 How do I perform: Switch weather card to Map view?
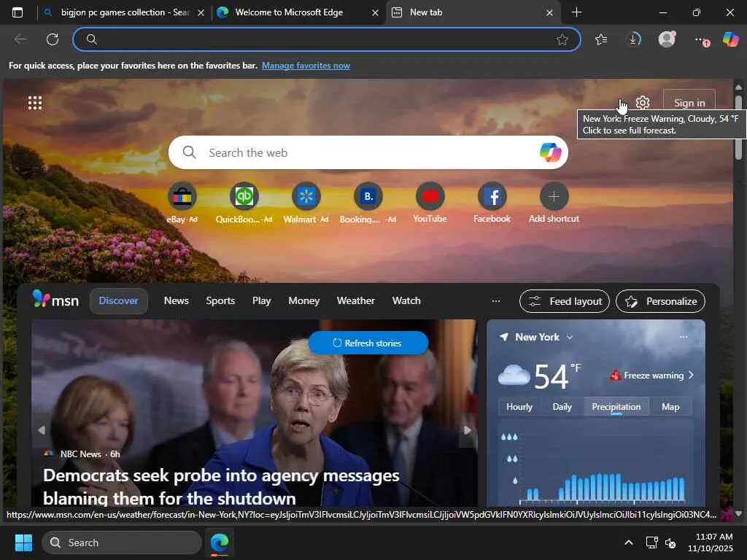click(x=670, y=407)
